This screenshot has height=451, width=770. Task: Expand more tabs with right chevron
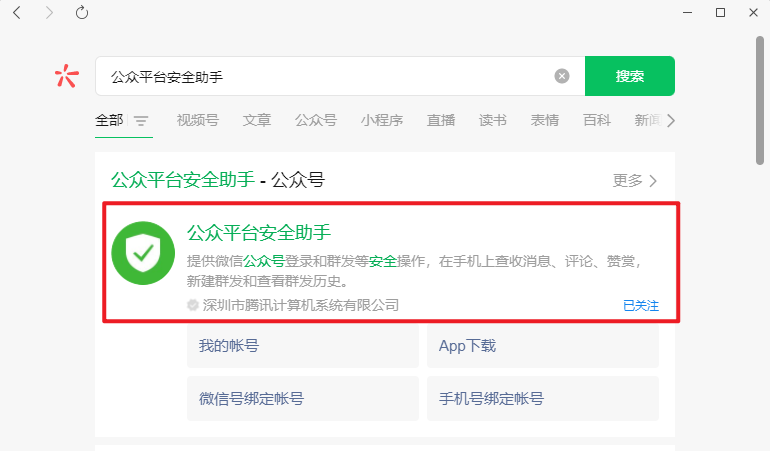[671, 120]
